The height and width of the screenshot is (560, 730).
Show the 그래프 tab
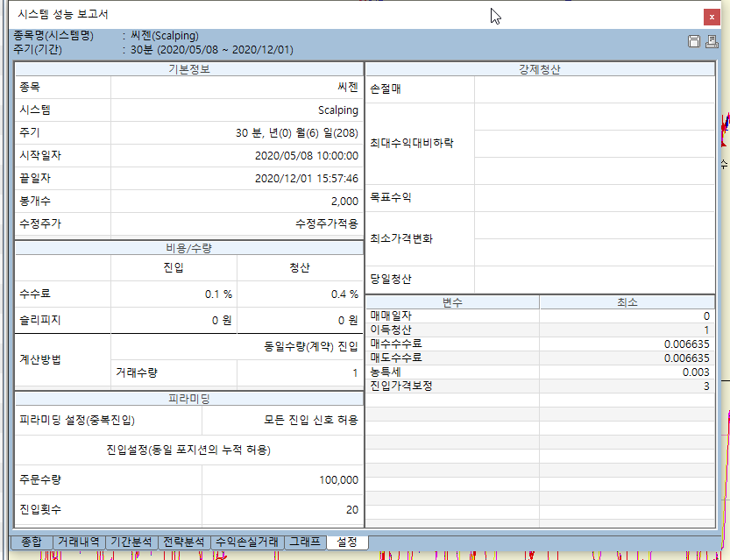[305, 542]
